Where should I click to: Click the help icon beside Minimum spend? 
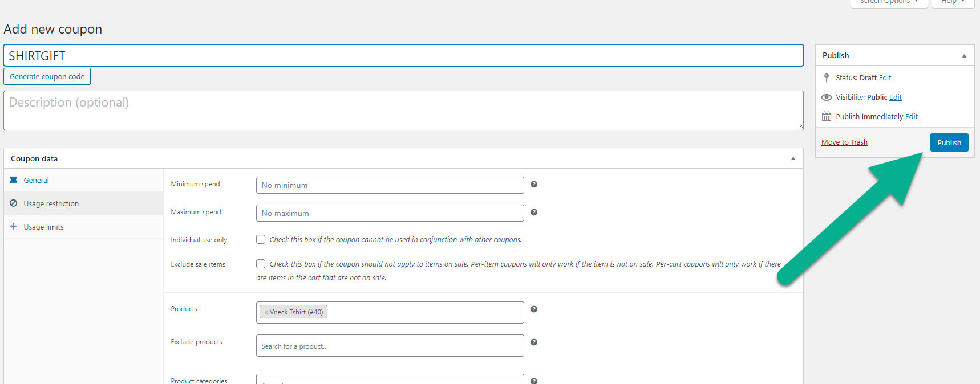coord(534,185)
